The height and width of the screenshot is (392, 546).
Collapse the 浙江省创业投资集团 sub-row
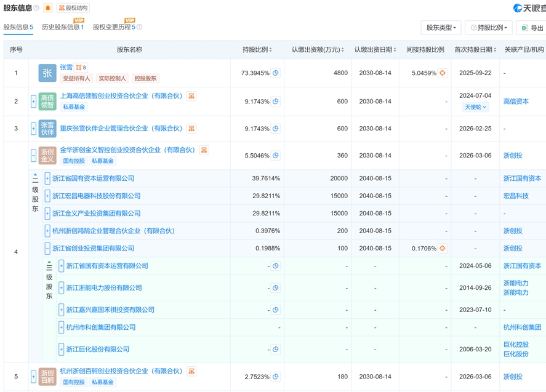(47, 249)
